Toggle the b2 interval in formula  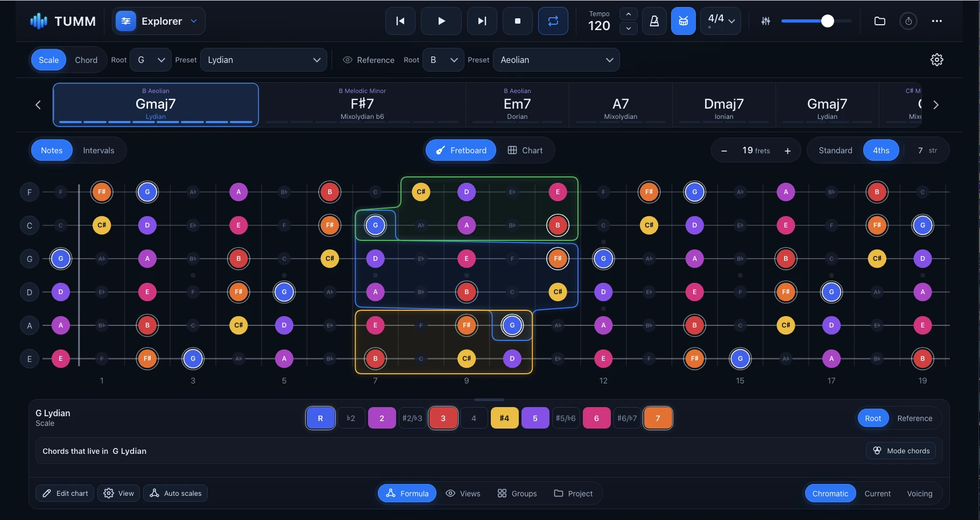coord(351,418)
